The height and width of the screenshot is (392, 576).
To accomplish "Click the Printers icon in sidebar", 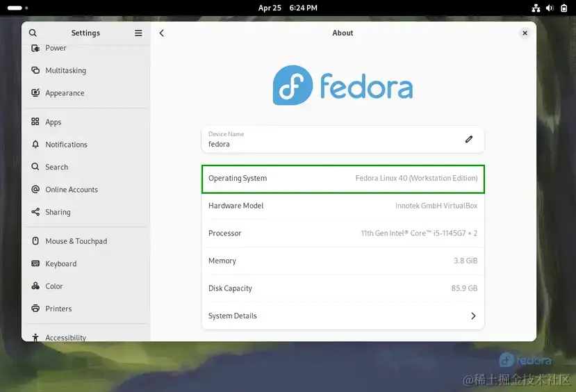I will 35,308.
